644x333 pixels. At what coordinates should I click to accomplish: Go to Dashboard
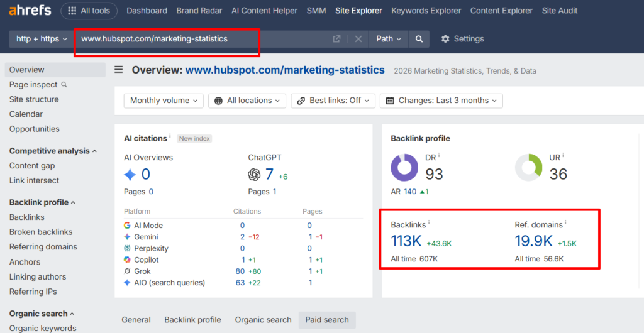[147, 11]
